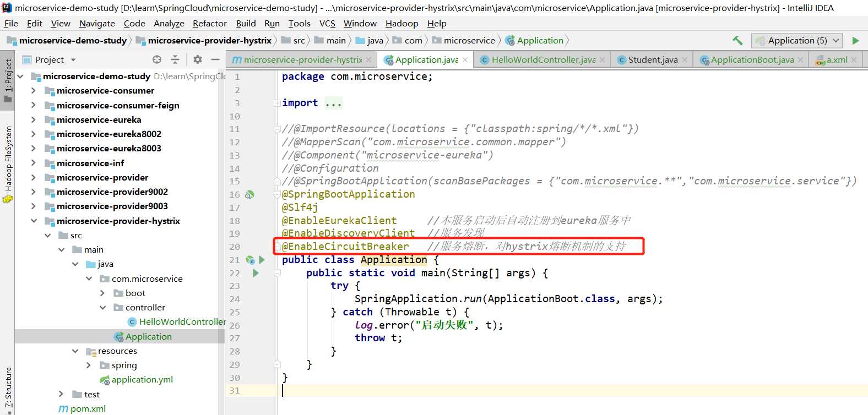This screenshot has height=415, width=868.
Task: Close the microservice-provider-hystrix tab
Action: (368, 60)
